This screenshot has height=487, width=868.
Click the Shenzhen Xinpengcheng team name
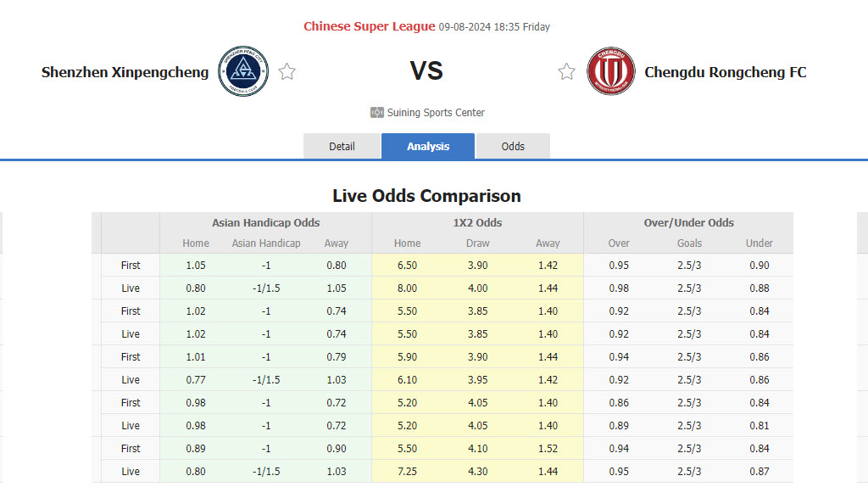tap(125, 72)
